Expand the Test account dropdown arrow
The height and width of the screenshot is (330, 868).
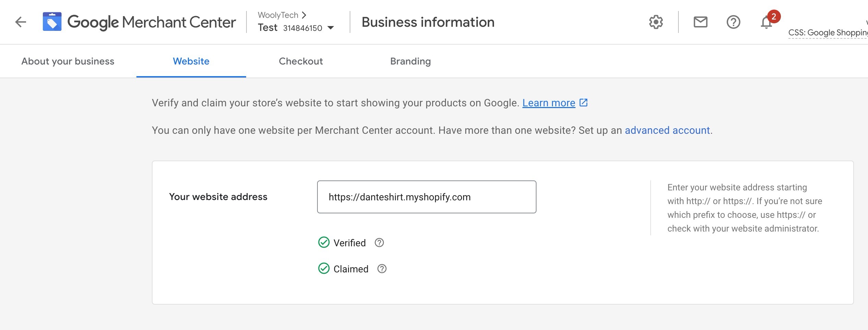pyautogui.click(x=331, y=28)
